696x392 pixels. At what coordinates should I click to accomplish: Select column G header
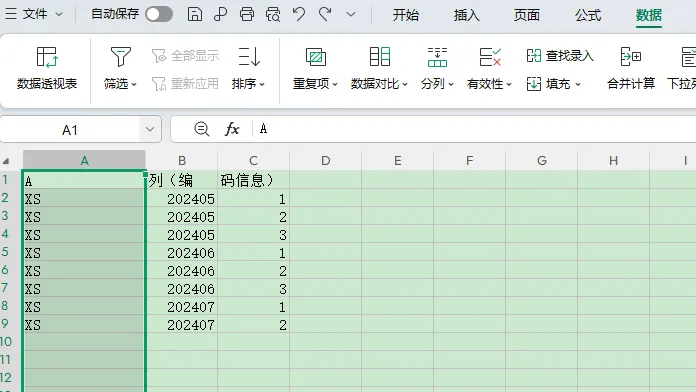pyautogui.click(x=542, y=160)
